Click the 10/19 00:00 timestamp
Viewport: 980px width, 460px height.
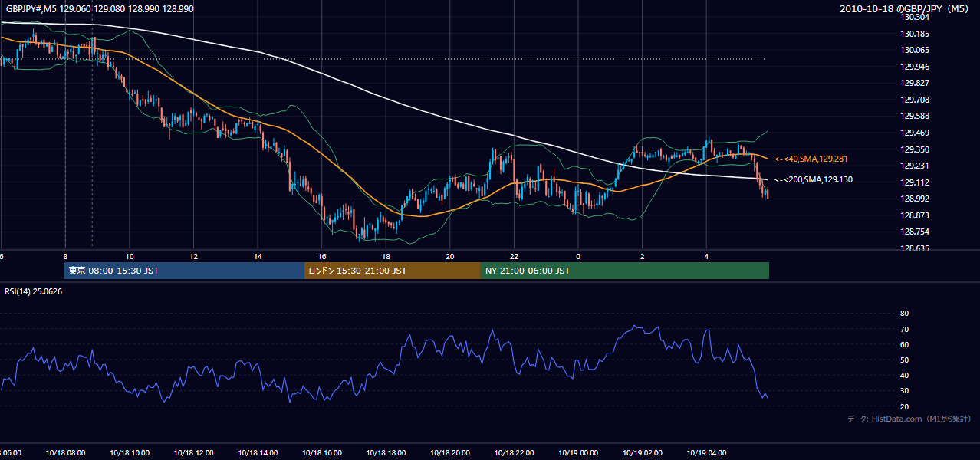pos(577,453)
